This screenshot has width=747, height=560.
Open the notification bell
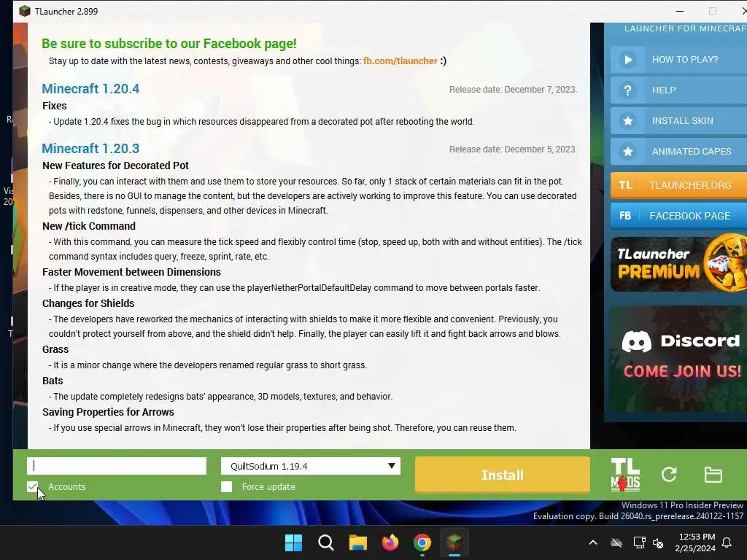(727, 542)
